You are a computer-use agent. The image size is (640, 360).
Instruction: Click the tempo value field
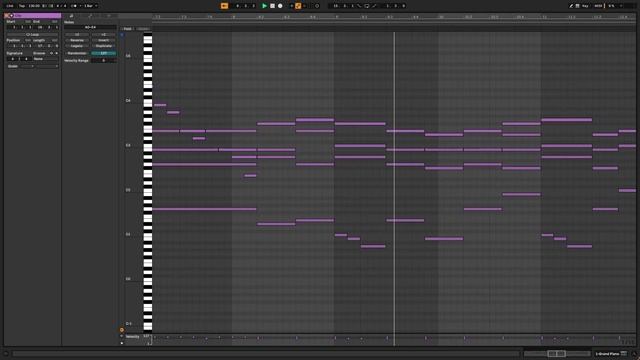35,6
